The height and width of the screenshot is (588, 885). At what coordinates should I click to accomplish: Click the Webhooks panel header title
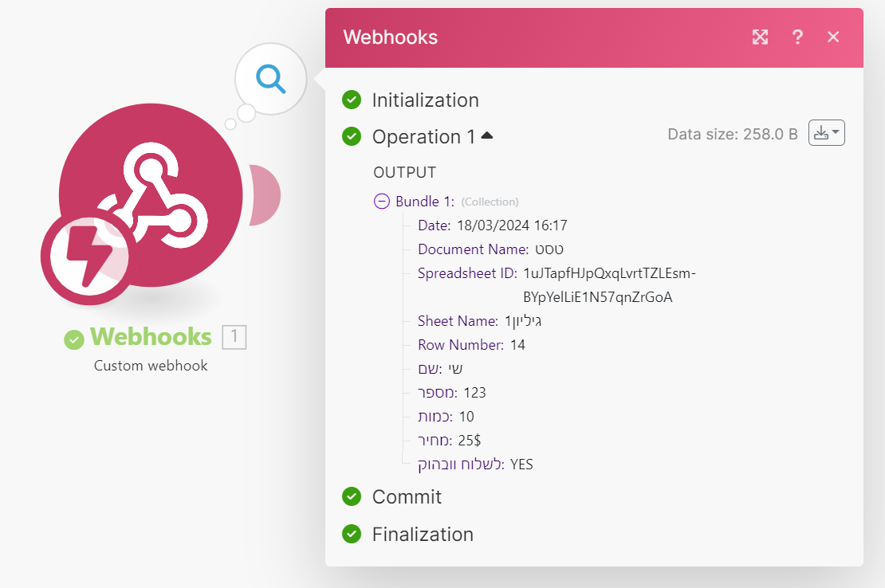point(391,37)
